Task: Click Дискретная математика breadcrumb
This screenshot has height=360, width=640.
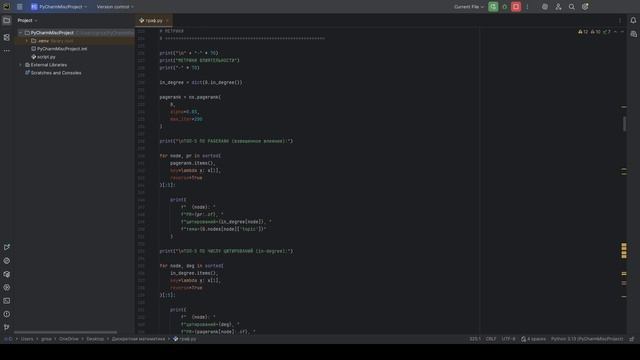Action: 138,339
